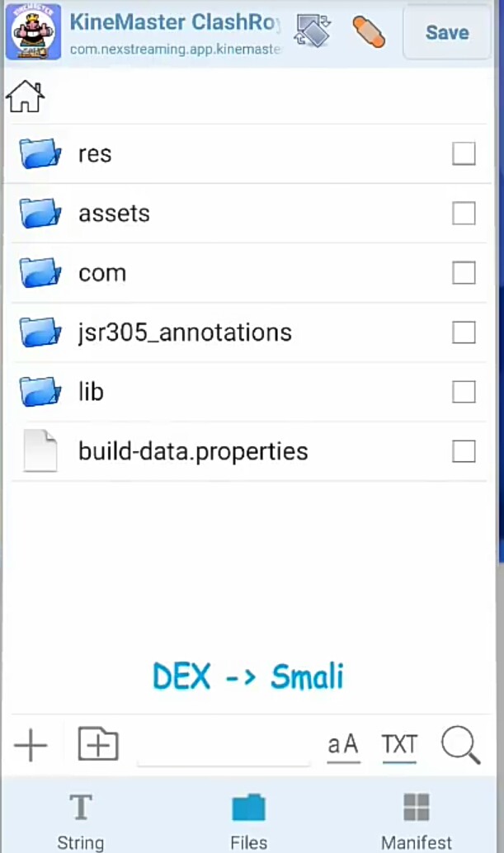
Task: Focus the search text input field
Action: pyautogui.click(x=223, y=747)
